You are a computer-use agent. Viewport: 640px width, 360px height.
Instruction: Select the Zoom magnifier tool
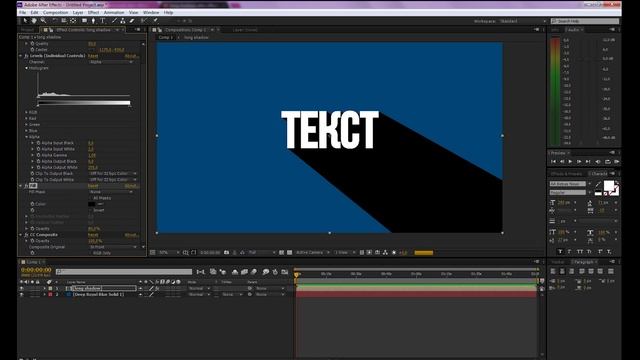tap(43, 21)
